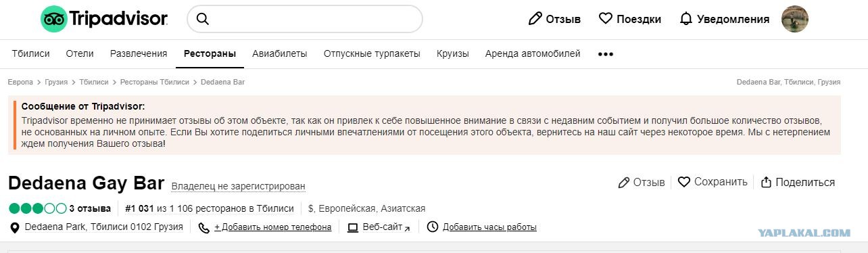
Task: Open Аренда автомобилей section
Action: tap(533, 53)
